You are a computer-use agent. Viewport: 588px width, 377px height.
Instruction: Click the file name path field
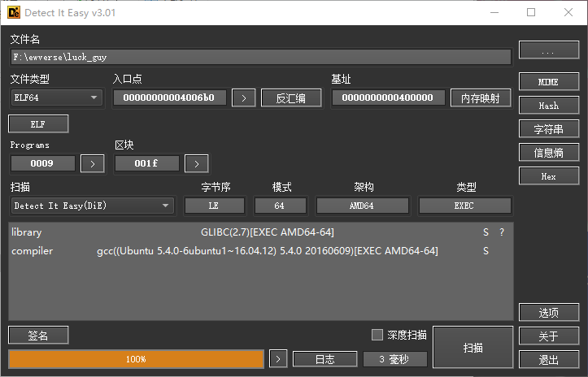261,57
